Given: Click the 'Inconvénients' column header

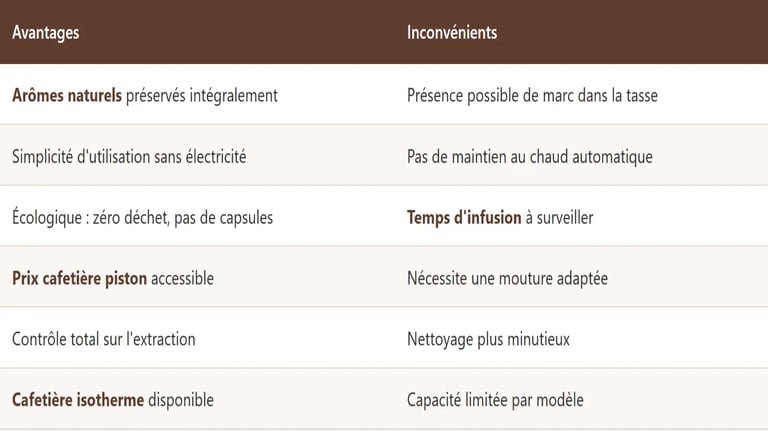Looking at the screenshot, I should click(452, 32).
